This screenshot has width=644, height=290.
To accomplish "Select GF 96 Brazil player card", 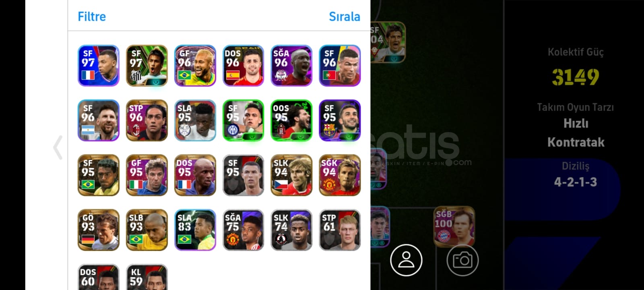I will pos(195,66).
